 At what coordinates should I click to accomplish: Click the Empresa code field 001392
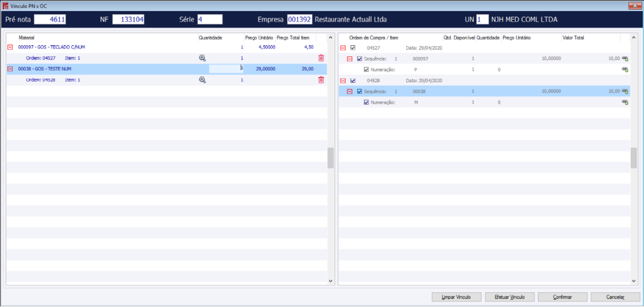pyautogui.click(x=300, y=20)
